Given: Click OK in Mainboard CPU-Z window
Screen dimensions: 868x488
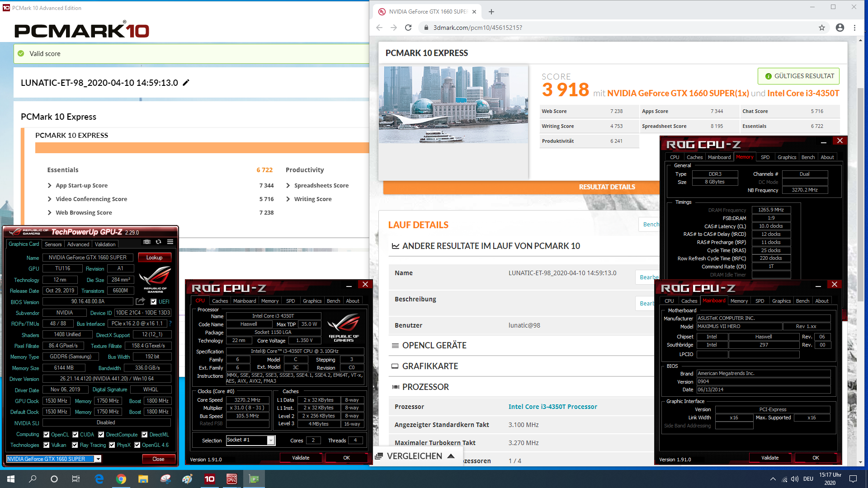Looking at the screenshot, I should 816,458.
